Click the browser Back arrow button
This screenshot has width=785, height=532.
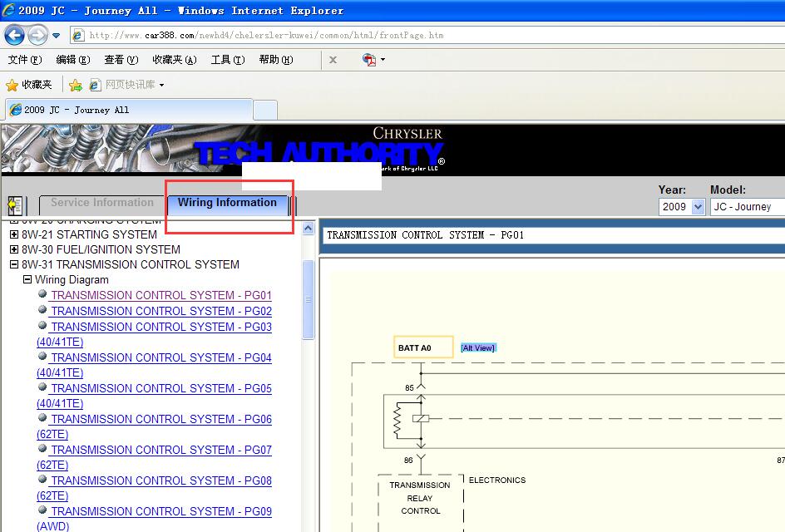pos(14,35)
